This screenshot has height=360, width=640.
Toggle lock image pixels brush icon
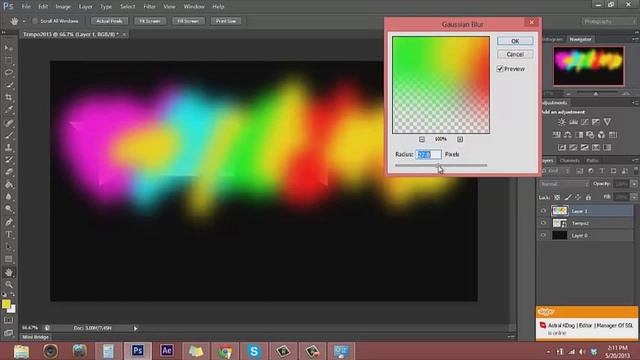(568, 198)
